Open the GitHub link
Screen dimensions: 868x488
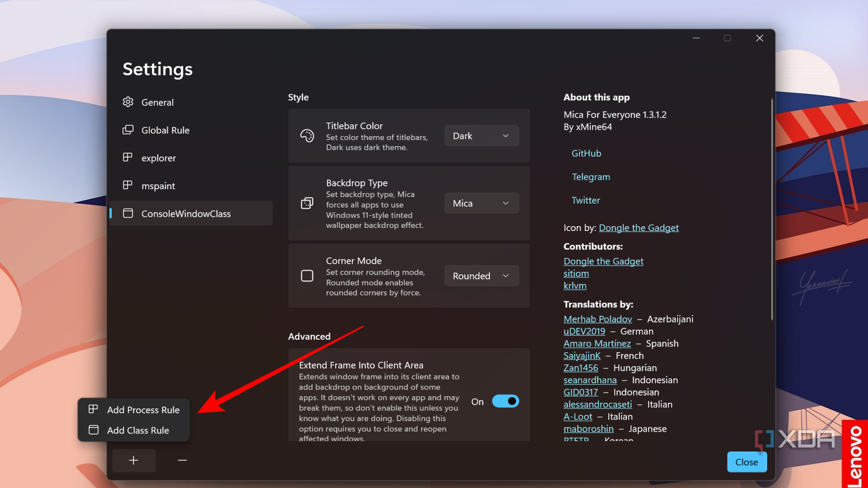586,153
